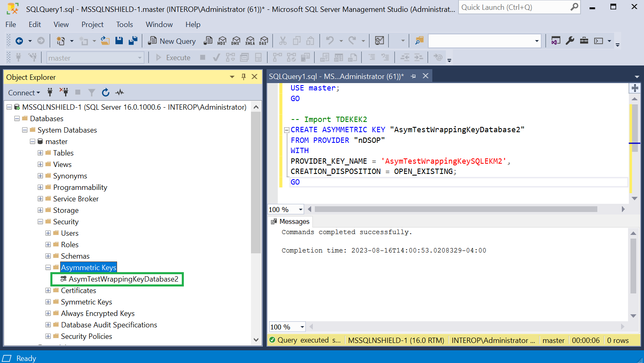Click the Navigate Backward arrow icon
Screen dimensions: 644x363
(x=19, y=41)
